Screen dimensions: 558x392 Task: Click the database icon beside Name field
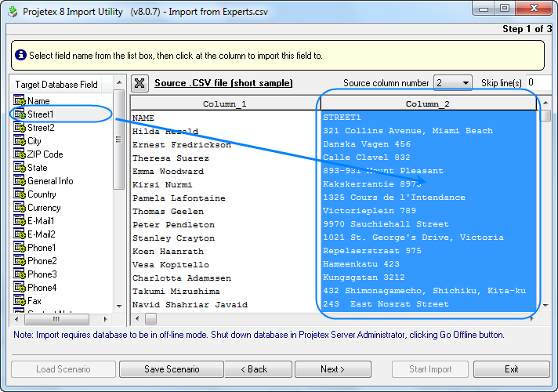20,100
